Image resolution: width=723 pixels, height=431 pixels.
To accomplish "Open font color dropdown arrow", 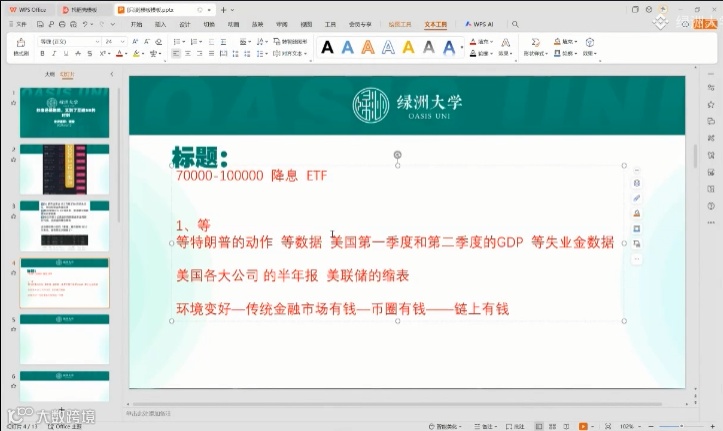I will [x=126, y=54].
